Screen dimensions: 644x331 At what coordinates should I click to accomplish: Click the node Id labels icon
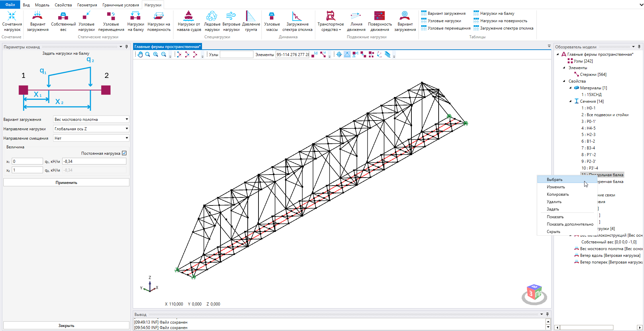tap(314, 54)
